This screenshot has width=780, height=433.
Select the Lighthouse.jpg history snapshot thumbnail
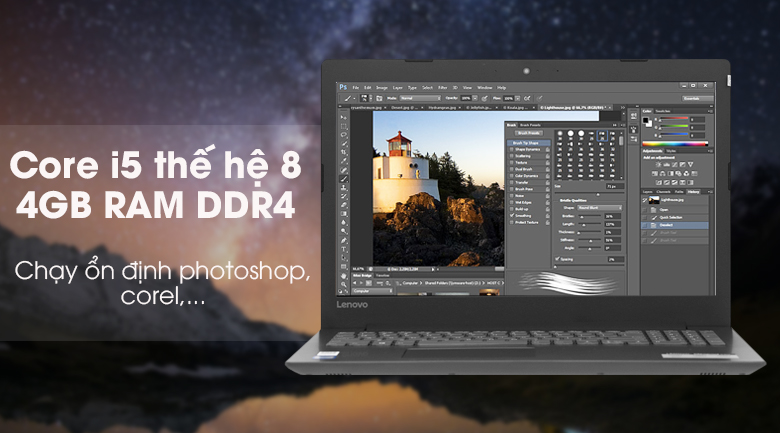coord(654,200)
